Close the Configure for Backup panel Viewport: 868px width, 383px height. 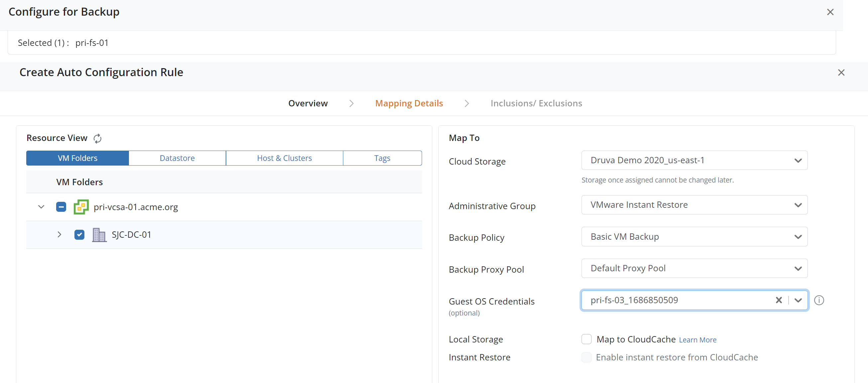tap(830, 12)
